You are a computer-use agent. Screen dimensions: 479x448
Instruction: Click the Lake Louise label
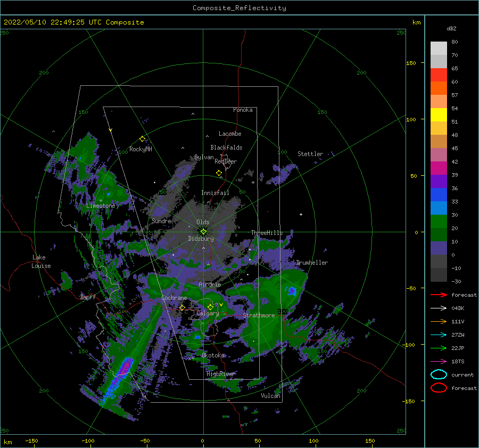41,262
